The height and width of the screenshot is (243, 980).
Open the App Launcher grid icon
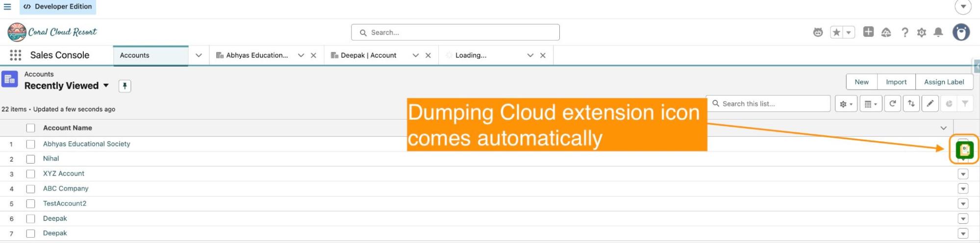(x=15, y=55)
